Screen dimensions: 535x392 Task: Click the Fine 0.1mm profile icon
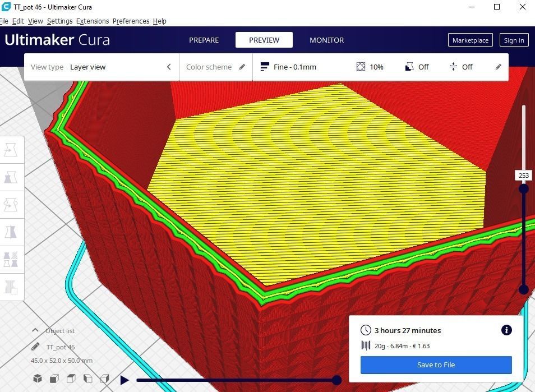[265, 67]
